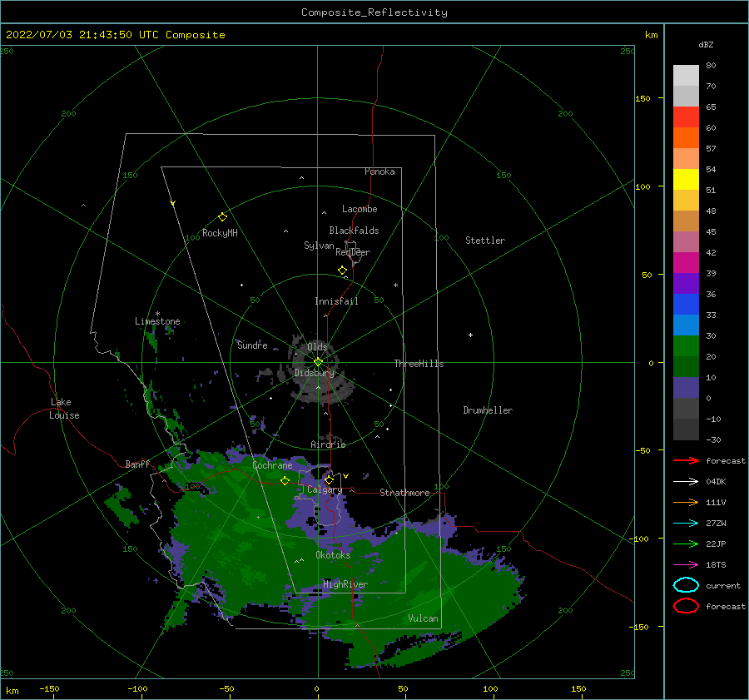This screenshot has width=749, height=700.
Task: Click the 'Lacombe' town label
Action: (x=360, y=209)
